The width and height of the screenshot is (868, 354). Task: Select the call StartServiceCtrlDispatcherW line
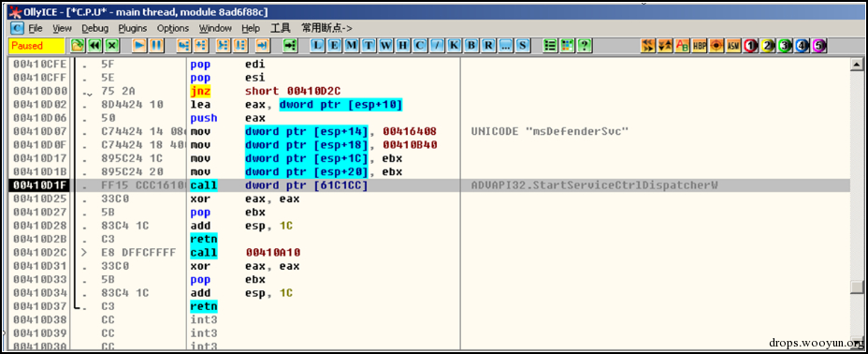point(429,185)
